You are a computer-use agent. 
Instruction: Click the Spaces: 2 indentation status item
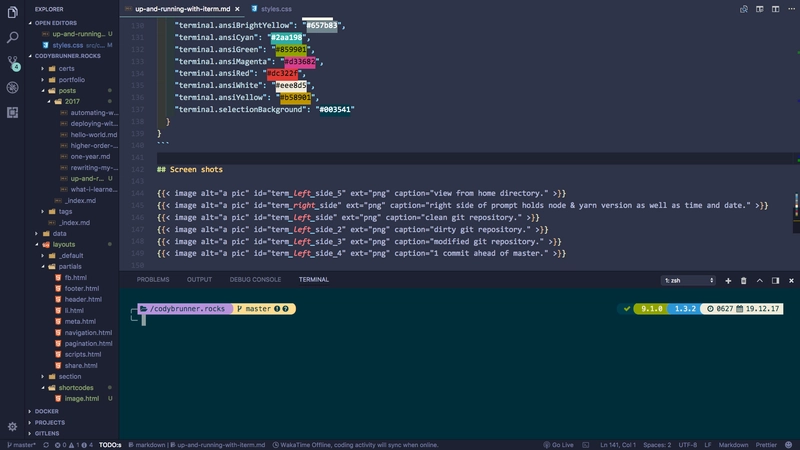657,445
